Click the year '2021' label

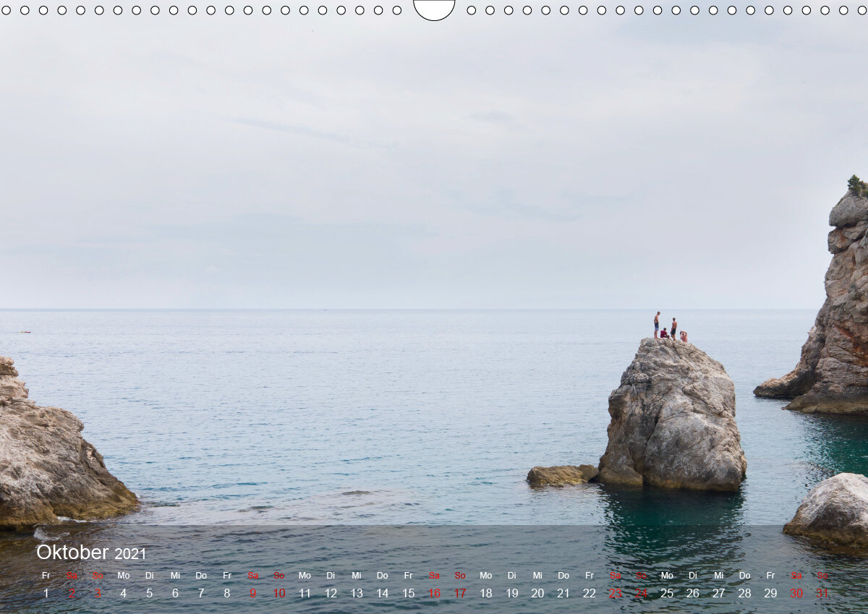click(x=130, y=555)
